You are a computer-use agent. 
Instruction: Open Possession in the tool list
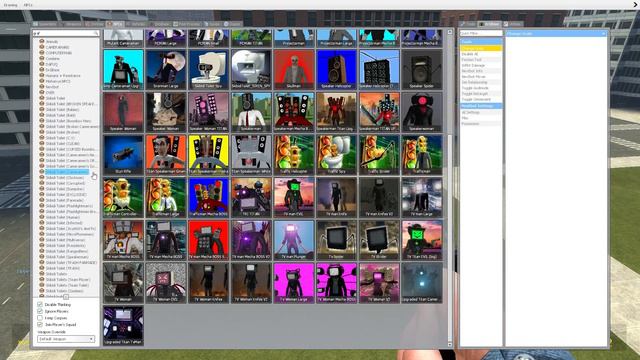[x=481, y=124]
